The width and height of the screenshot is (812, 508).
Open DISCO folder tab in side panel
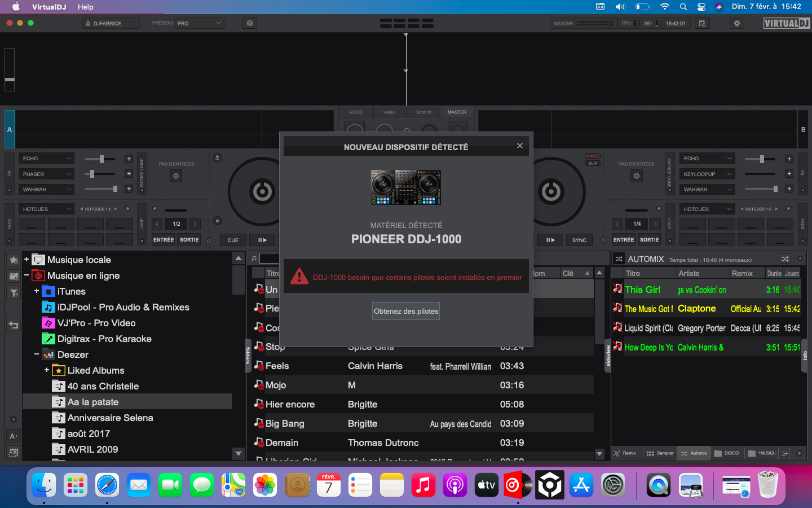[726, 453]
